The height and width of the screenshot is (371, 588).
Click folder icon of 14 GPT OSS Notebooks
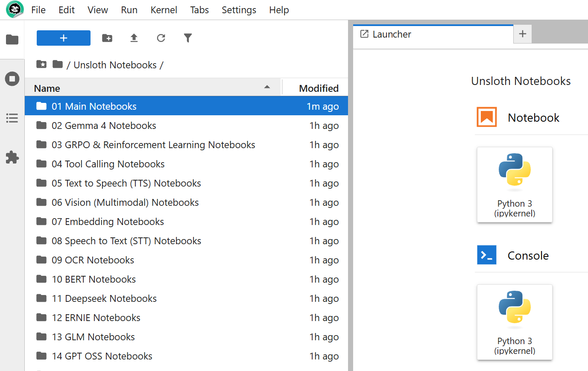(41, 356)
